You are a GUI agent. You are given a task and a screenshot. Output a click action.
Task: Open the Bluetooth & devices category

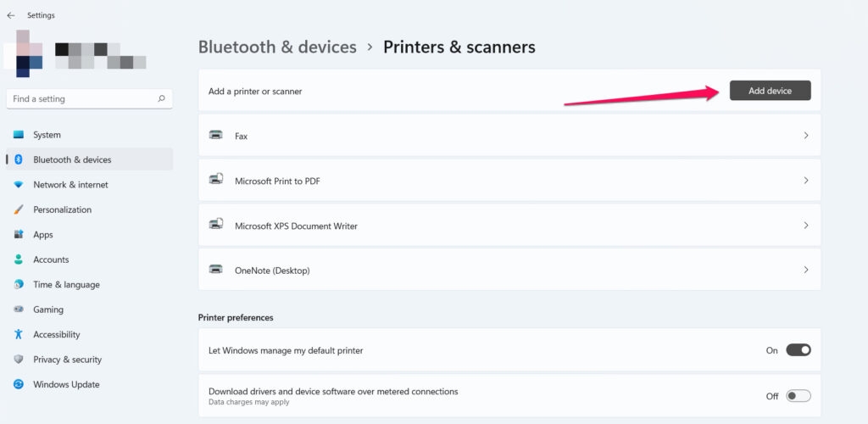(89, 159)
